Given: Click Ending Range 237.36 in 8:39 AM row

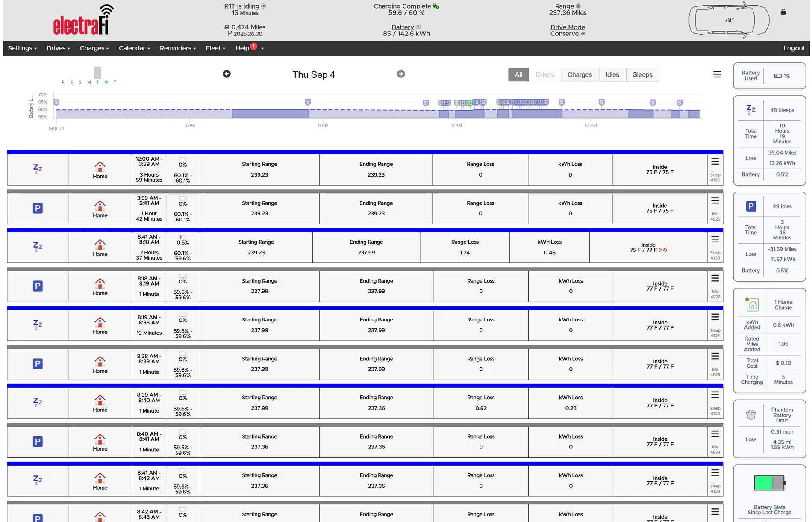Looking at the screenshot, I should click(377, 408).
